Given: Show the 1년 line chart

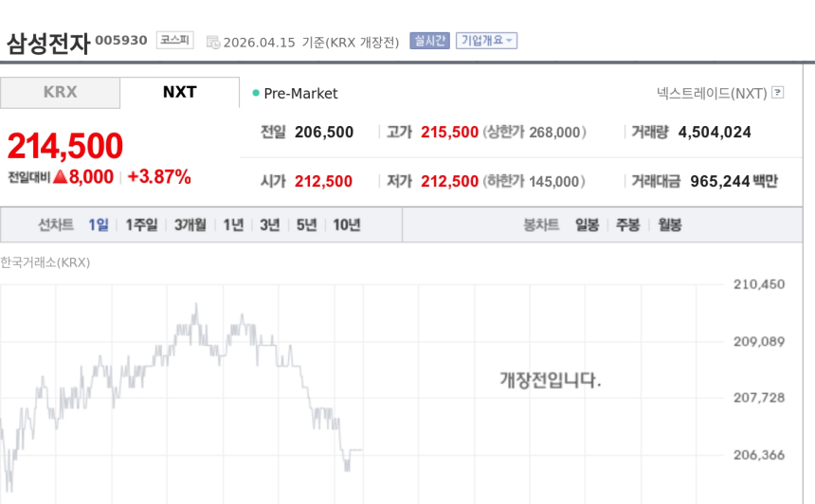Looking at the screenshot, I should (x=233, y=225).
